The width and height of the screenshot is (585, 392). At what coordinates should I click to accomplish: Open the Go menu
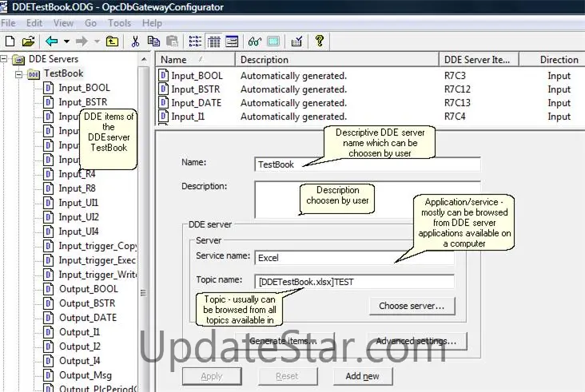click(x=90, y=23)
